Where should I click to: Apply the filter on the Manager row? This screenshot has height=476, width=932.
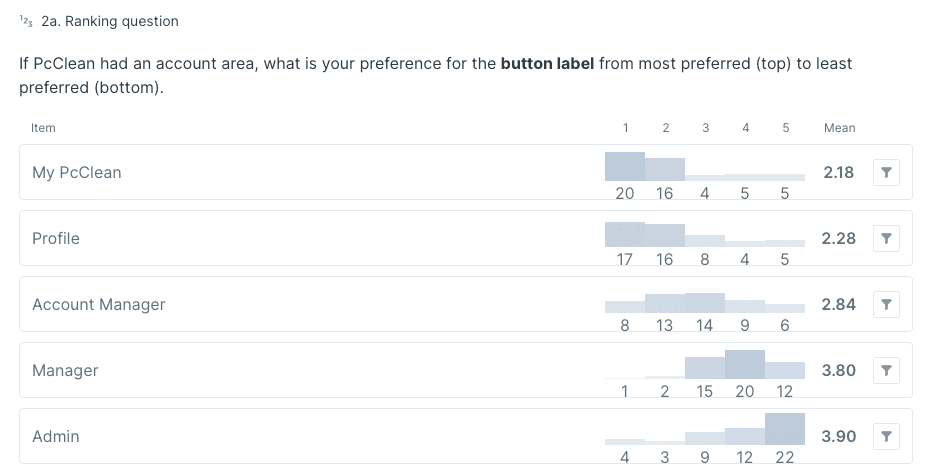pyautogui.click(x=887, y=370)
